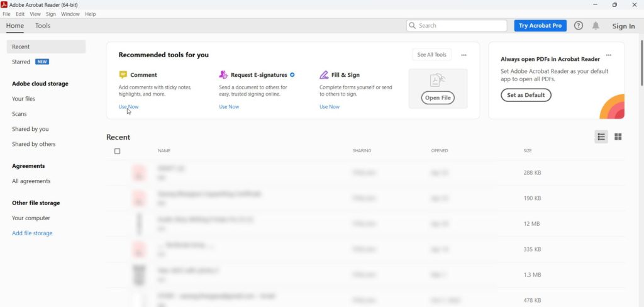Open the Help question mark icon
644x307 pixels.
pos(579,26)
